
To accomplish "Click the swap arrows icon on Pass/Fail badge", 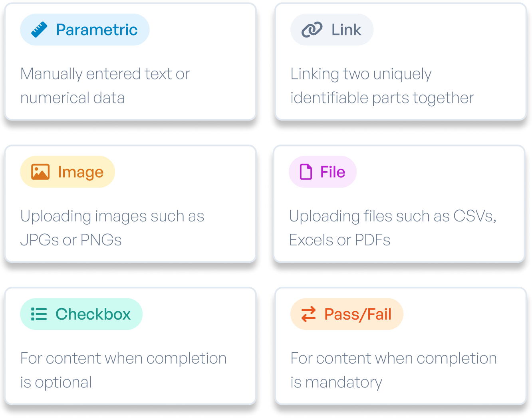I will click(x=308, y=314).
